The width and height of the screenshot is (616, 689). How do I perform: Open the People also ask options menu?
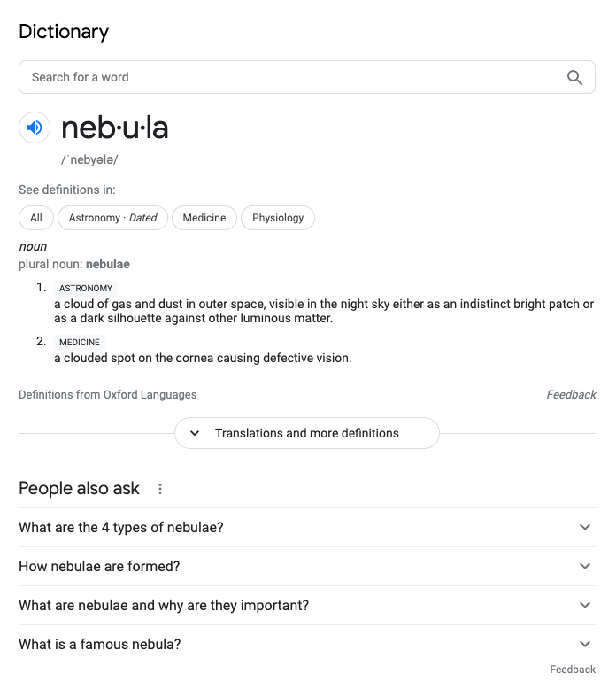160,489
